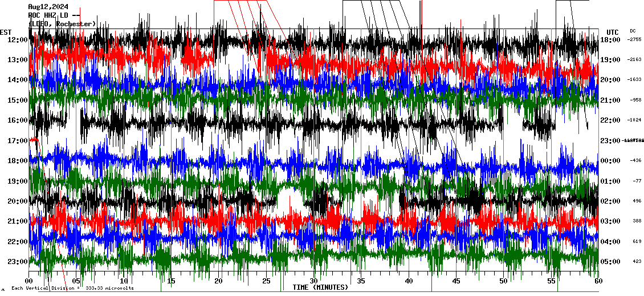Click the 10 minute tick on time axis
Viewport: 644px width, 296px height.
tap(124, 281)
